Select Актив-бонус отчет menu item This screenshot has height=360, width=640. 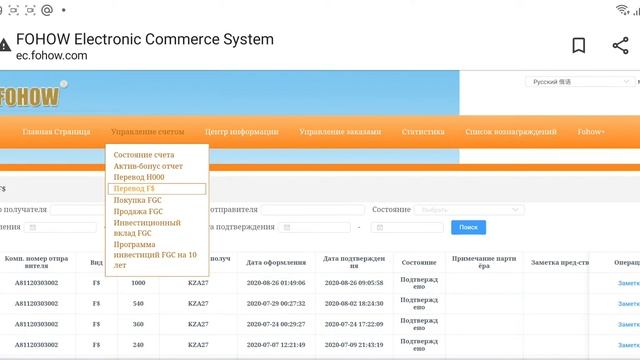(148, 166)
